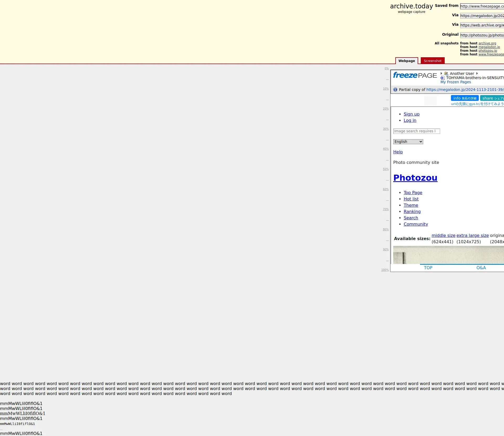This screenshot has height=436, width=504.
Task: Click the arrow after Another User
Action: (x=477, y=74)
